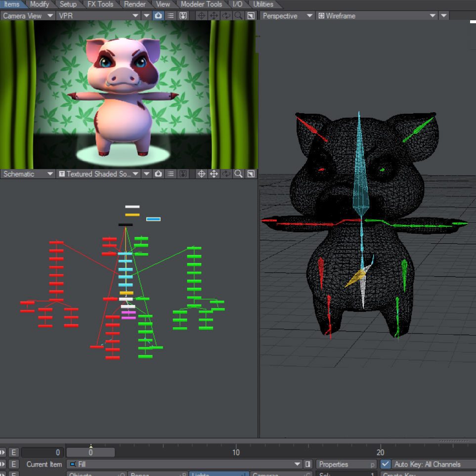Image resolution: width=476 pixels, height=476 pixels.
Task: Open the Textured Shaded Solid dropdown
Action: (98, 174)
